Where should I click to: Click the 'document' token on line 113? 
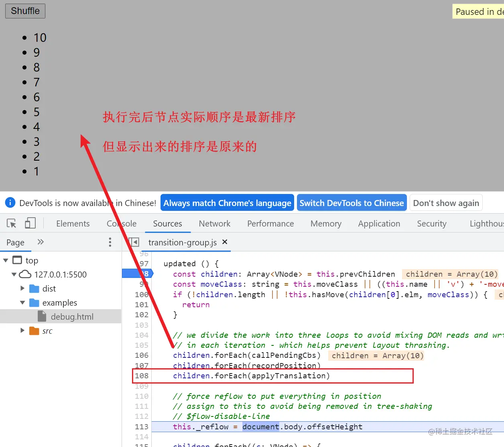pos(260,427)
